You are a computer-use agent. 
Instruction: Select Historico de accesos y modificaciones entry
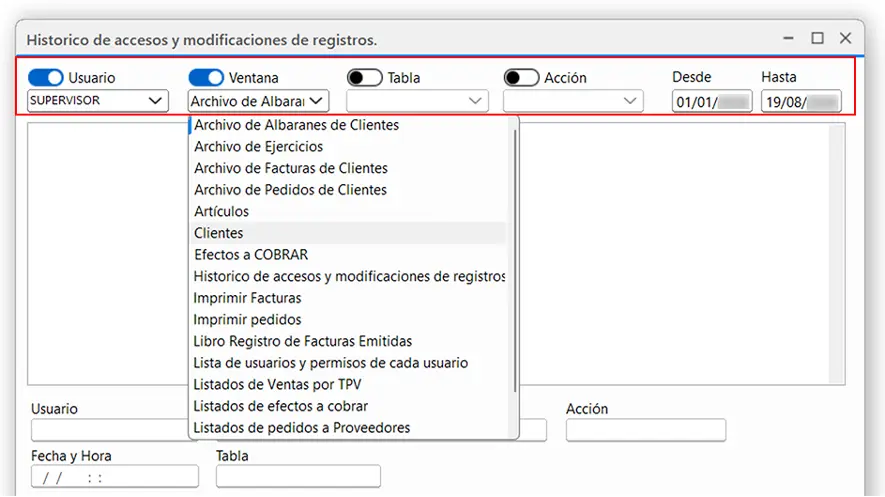(349, 276)
